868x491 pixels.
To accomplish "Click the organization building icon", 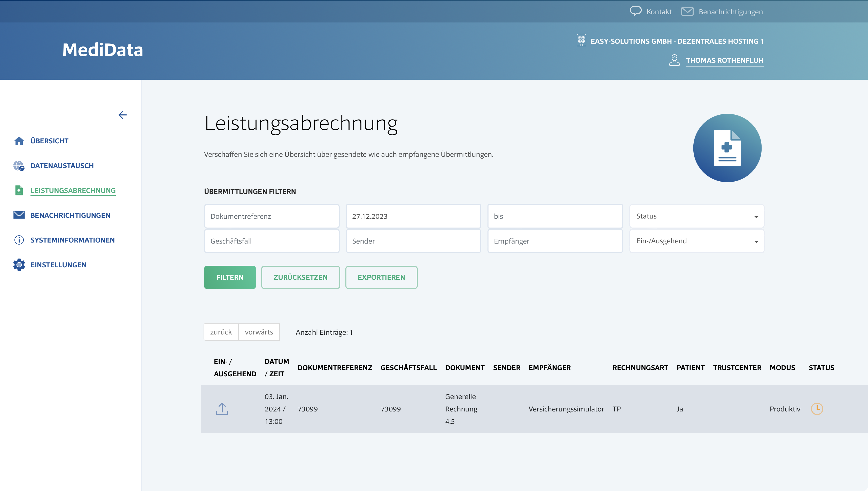I will click(x=581, y=41).
